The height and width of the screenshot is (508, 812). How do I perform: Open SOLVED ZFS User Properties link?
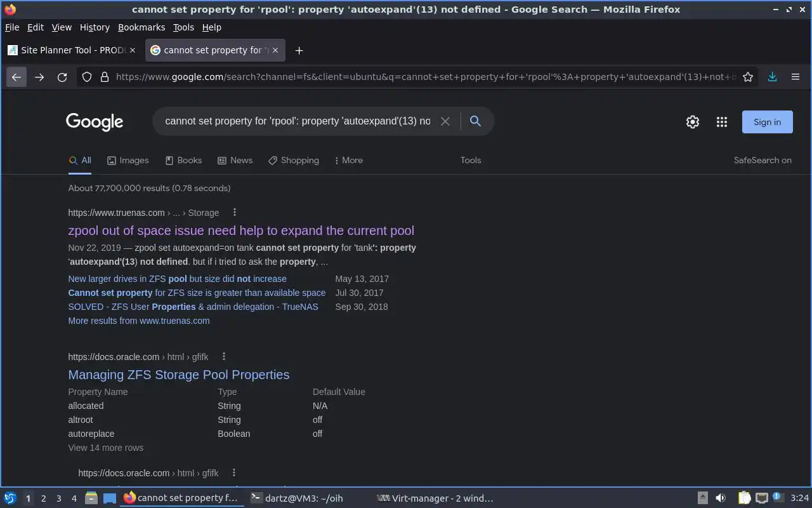click(193, 307)
